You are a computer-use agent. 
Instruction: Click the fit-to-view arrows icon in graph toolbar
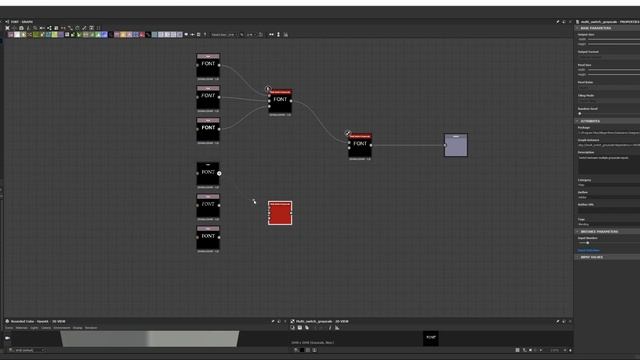(x=271, y=35)
